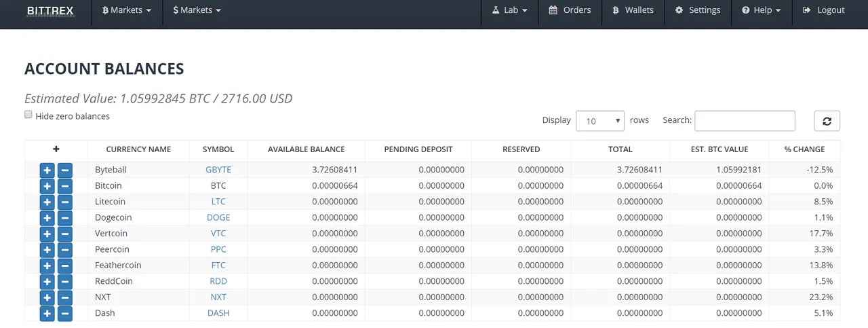Open the DOGE market link
Screen dimensions: 868x328
pyautogui.click(x=218, y=217)
